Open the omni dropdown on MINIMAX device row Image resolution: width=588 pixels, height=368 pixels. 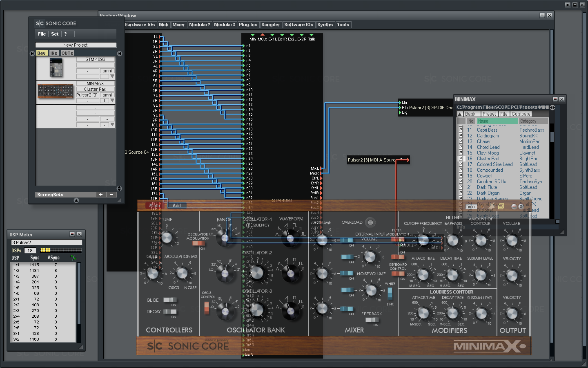107,95
